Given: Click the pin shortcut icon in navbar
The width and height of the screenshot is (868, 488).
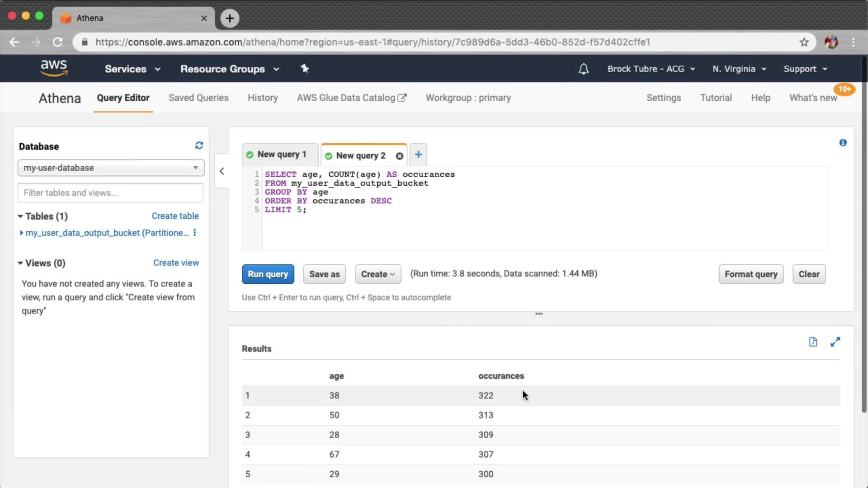Looking at the screenshot, I should coord(305,69).
